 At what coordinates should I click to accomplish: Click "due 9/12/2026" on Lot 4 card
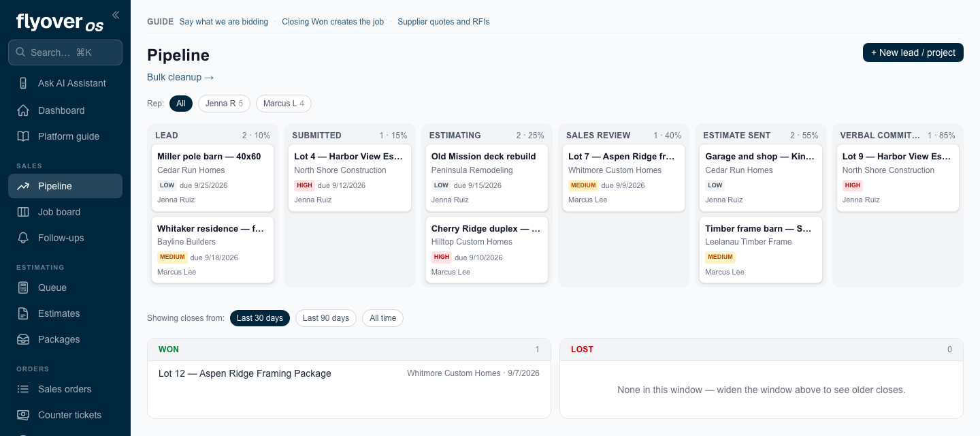[342, 185]
